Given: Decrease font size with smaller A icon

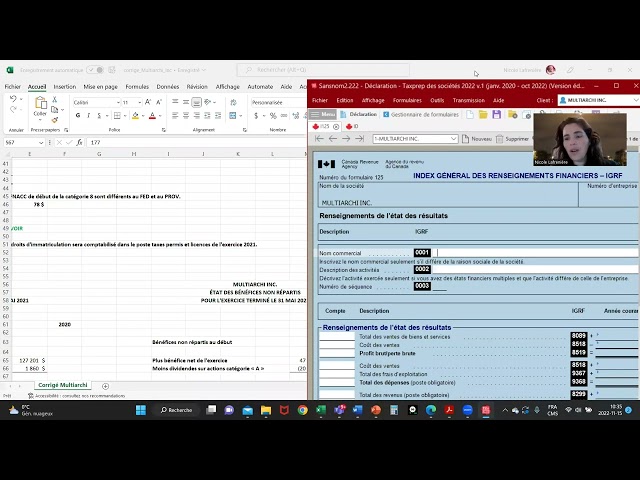Looking at the screenshot, I should coord(159,102).
